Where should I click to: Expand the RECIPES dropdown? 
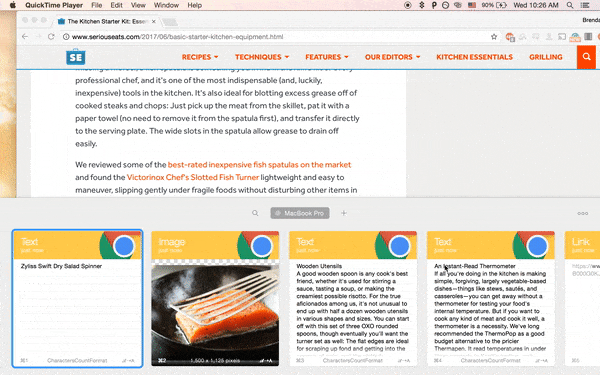point(200,57)
